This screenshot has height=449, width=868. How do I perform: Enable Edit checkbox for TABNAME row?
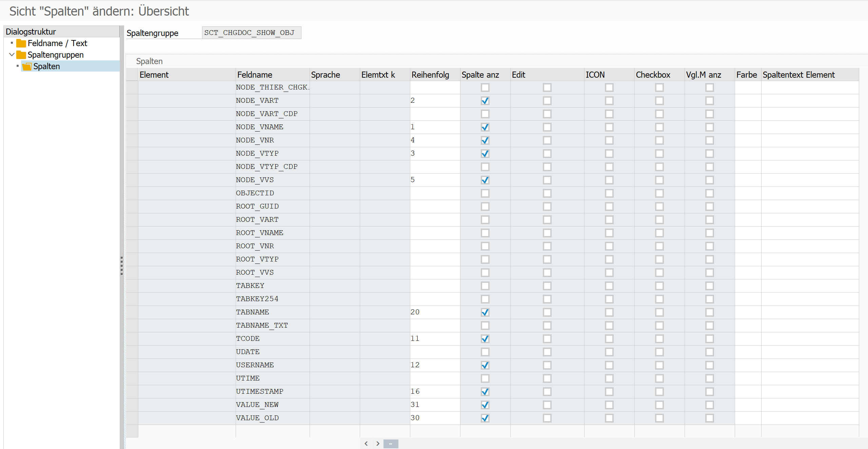pos(547,312)
